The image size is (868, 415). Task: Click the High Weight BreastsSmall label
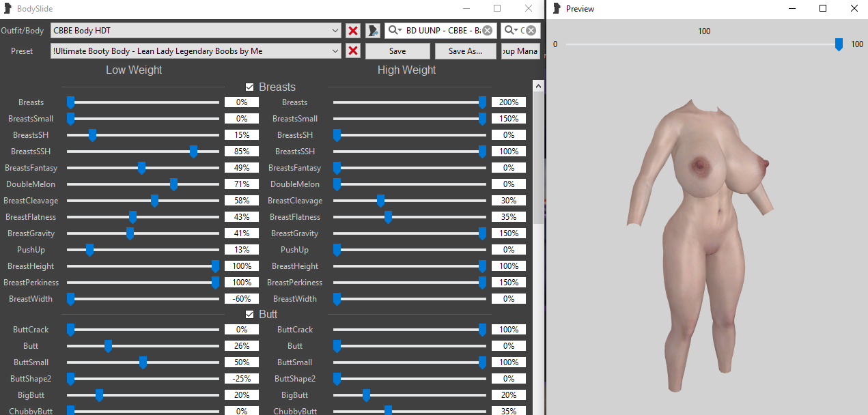click(x=295, y=119)
